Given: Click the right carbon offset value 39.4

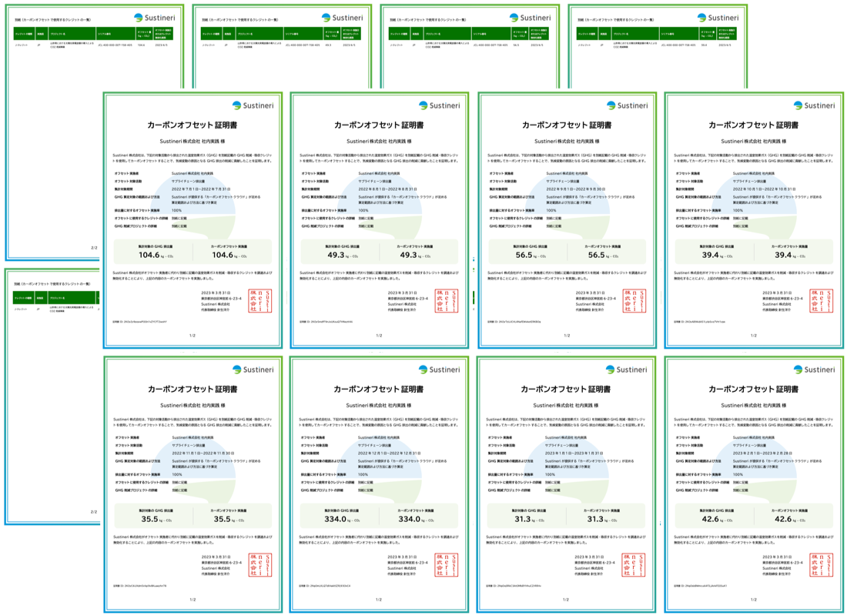Looking at the screenshot, I should [x=783, y=255].
